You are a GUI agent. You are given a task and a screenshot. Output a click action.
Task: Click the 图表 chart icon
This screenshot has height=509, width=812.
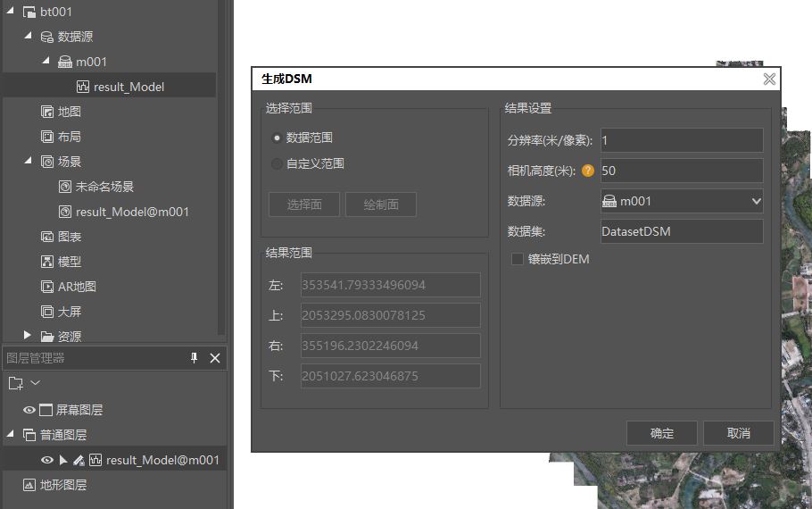click(x=47, y=237)
